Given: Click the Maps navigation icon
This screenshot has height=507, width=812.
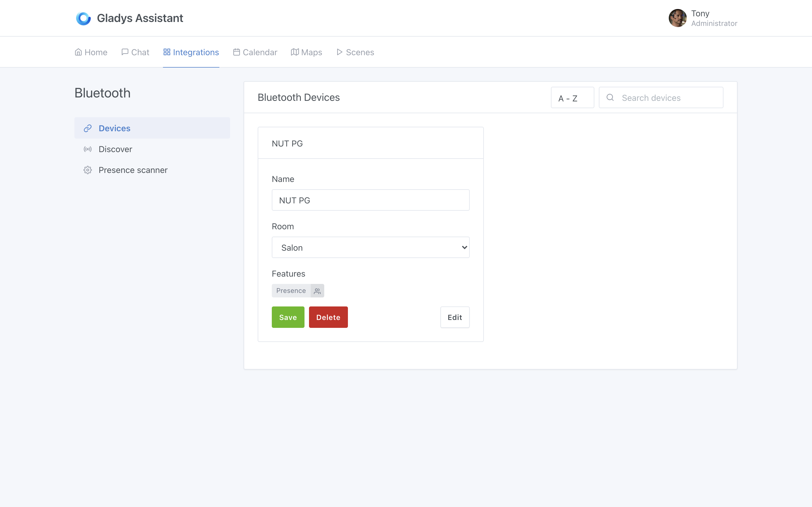Looking at the screenshot, I should coord(295,52).
